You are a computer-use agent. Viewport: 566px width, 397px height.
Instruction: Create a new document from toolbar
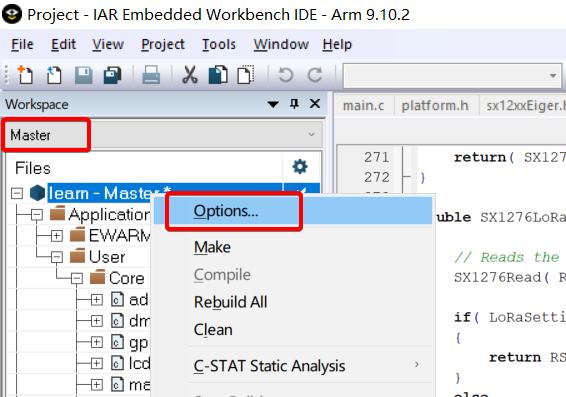pos(25,75)
